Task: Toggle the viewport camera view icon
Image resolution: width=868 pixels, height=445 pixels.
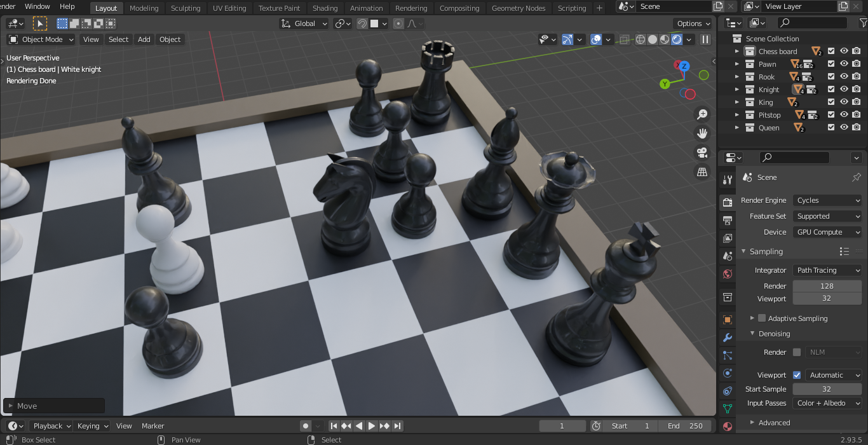Action: point(702,153)
